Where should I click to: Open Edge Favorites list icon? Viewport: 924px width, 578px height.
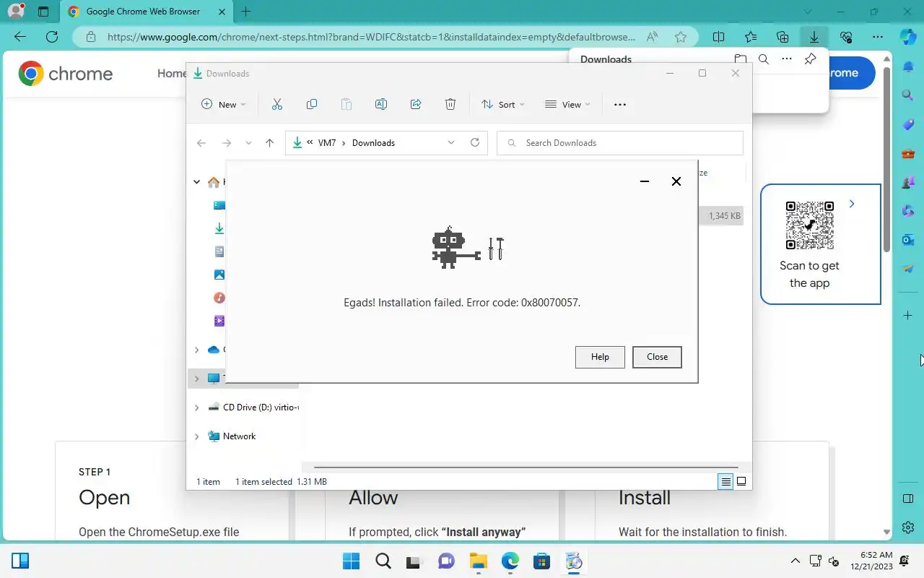(751, 37)
